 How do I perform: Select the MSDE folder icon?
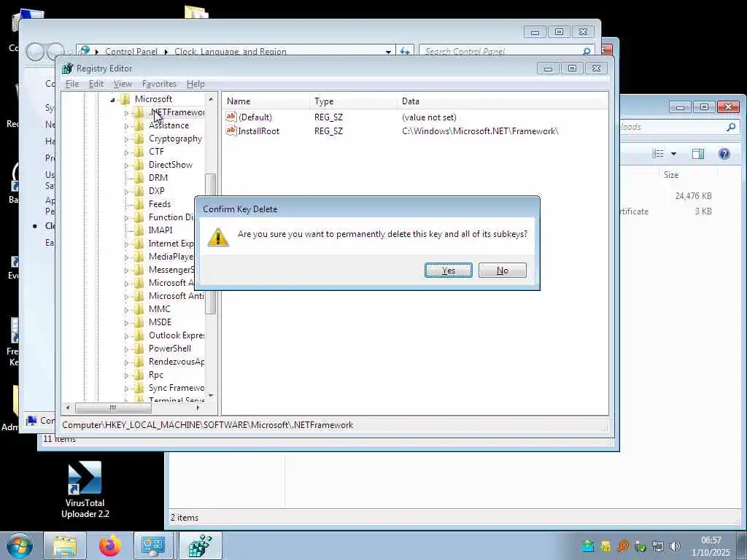pyautogui.click(x=139, y=322)
